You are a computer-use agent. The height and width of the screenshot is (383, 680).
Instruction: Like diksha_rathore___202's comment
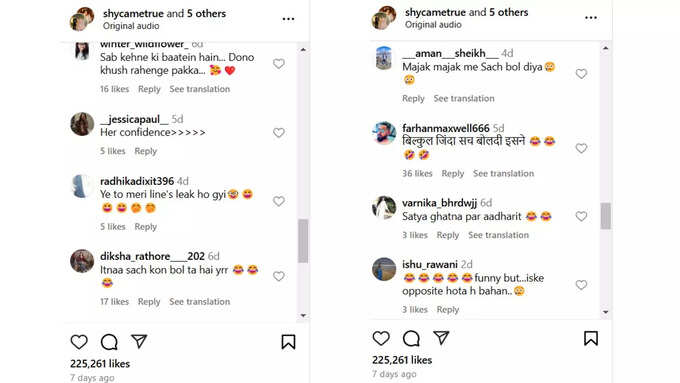(279, 276)
